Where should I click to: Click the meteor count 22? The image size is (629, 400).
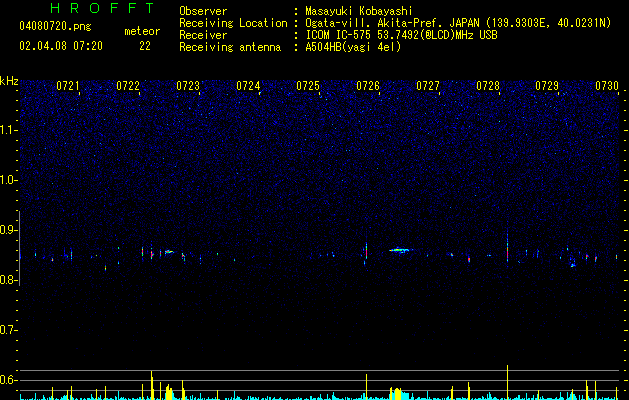[x=145, y=46]
